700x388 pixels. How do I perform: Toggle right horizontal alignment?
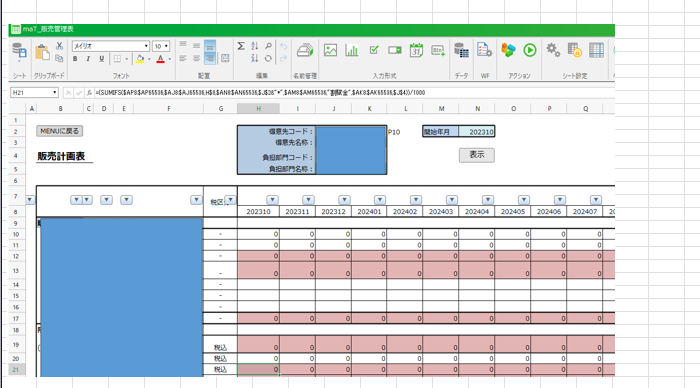[x=210, y=58]
